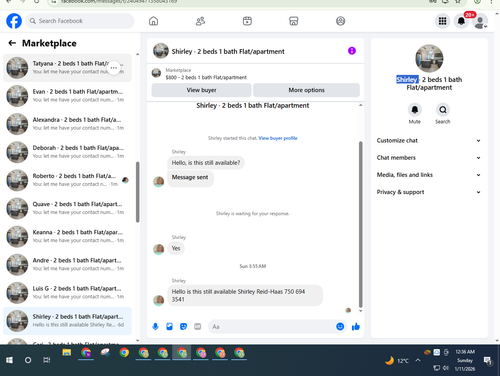Send a thumbs-up like
The image size is (500, 376).
(x=356, y=327)
